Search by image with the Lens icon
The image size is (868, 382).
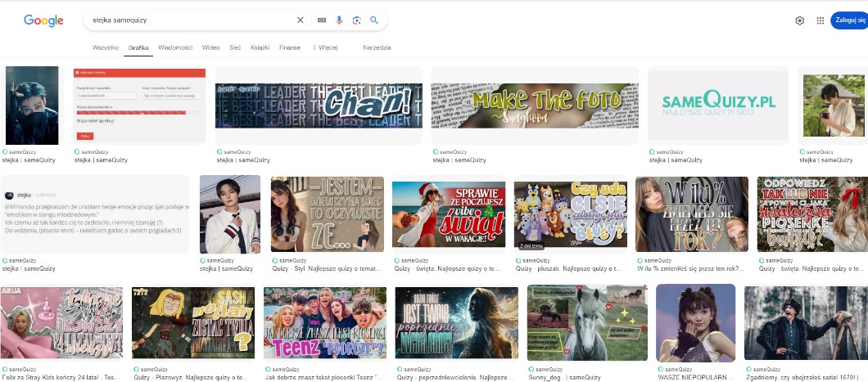[356, 20]
